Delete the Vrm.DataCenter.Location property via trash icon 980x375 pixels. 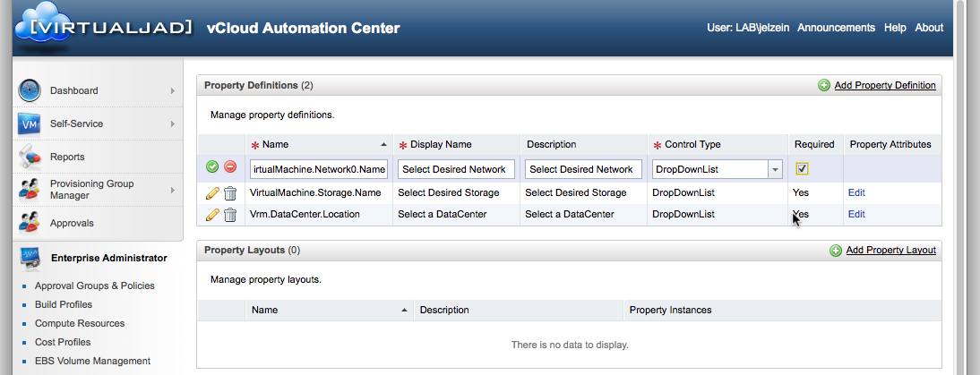pyautogui.click(x=230, y=215)
